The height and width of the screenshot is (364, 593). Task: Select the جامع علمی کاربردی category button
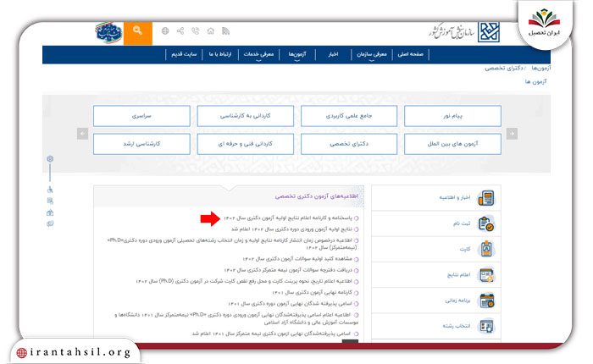coord(349,116)
